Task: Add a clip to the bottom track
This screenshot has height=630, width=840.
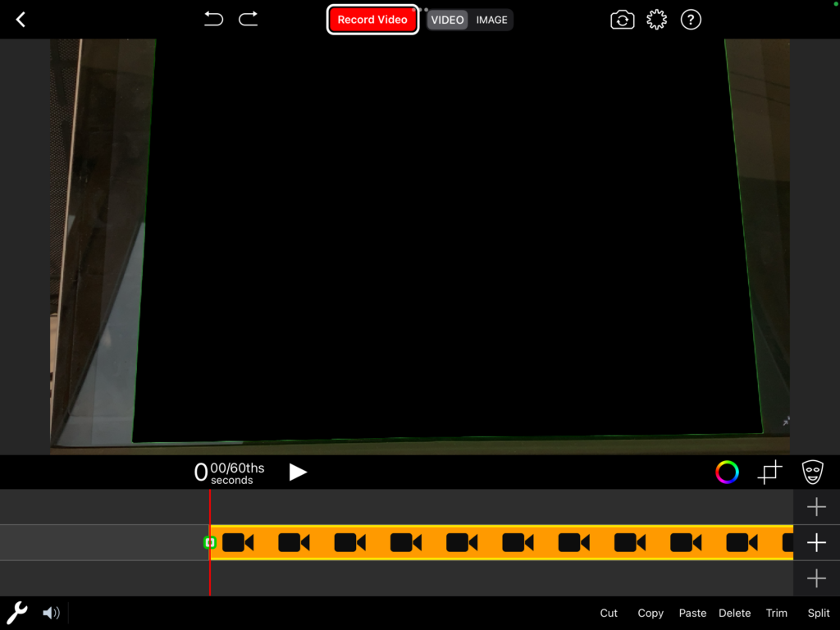Action: [816, 578]
